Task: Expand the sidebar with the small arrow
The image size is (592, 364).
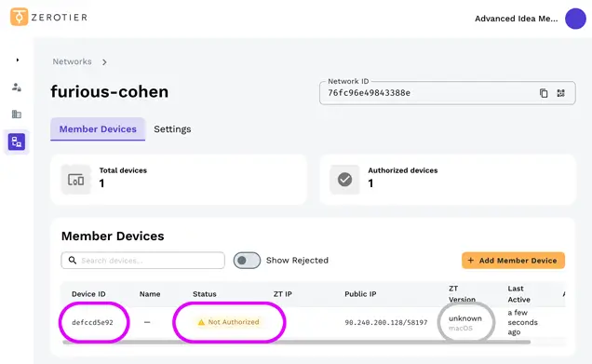Action: (18, 60)
